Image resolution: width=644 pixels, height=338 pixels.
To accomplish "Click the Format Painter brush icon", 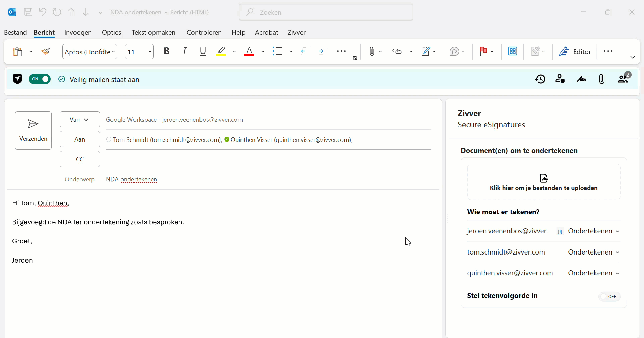I will [46, 51].
